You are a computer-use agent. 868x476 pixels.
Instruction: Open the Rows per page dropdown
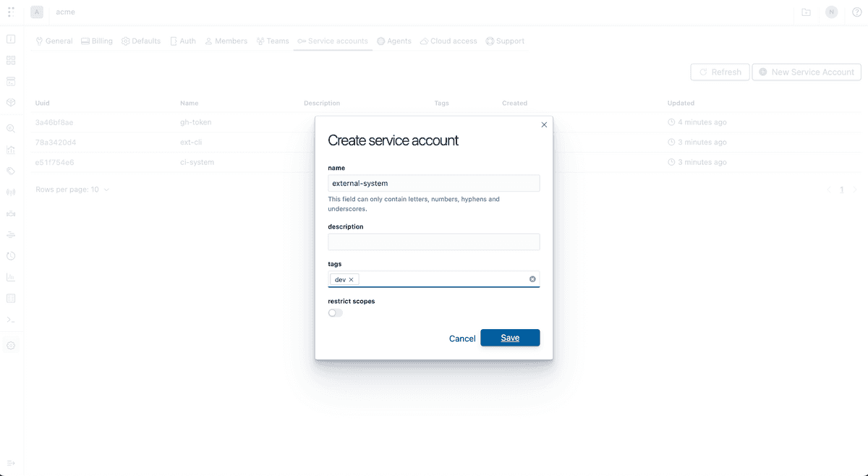72,190
